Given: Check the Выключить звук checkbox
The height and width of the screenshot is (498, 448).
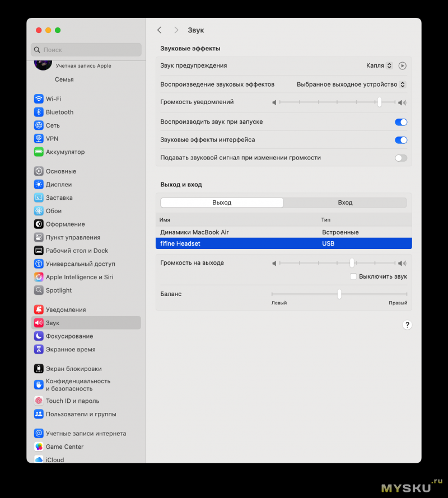Looking at the screenshot, I should (x=353, y=276).
